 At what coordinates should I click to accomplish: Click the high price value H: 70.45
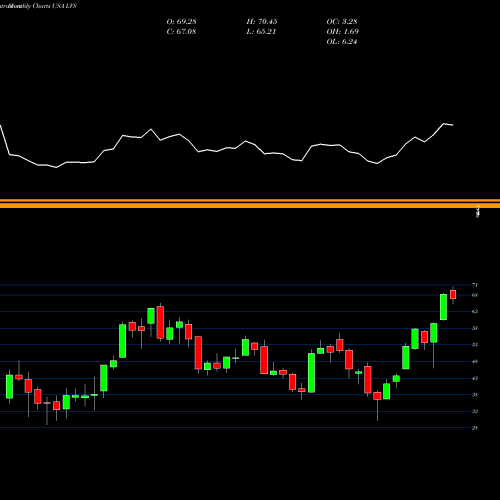point(262,22)
